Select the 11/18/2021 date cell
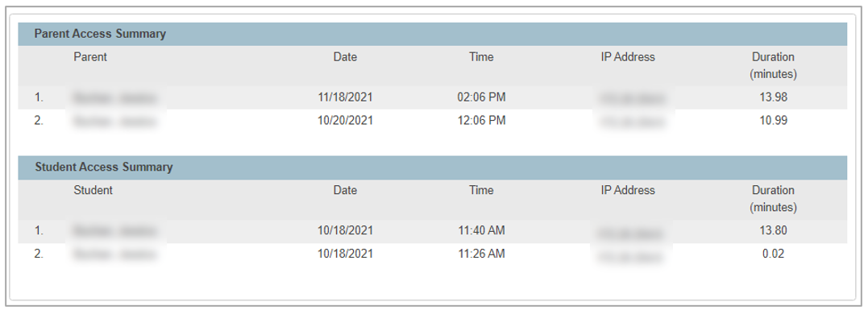The image size is (868, 310). 345,97
